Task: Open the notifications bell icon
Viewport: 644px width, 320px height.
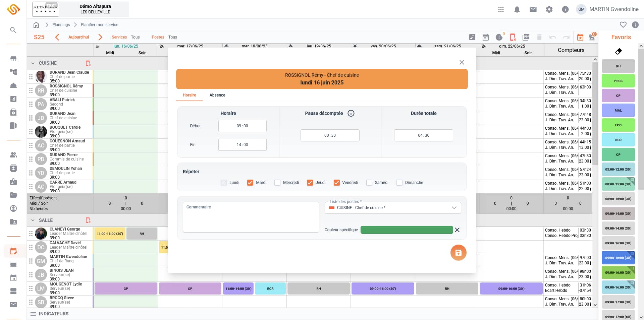Action: 517,9
